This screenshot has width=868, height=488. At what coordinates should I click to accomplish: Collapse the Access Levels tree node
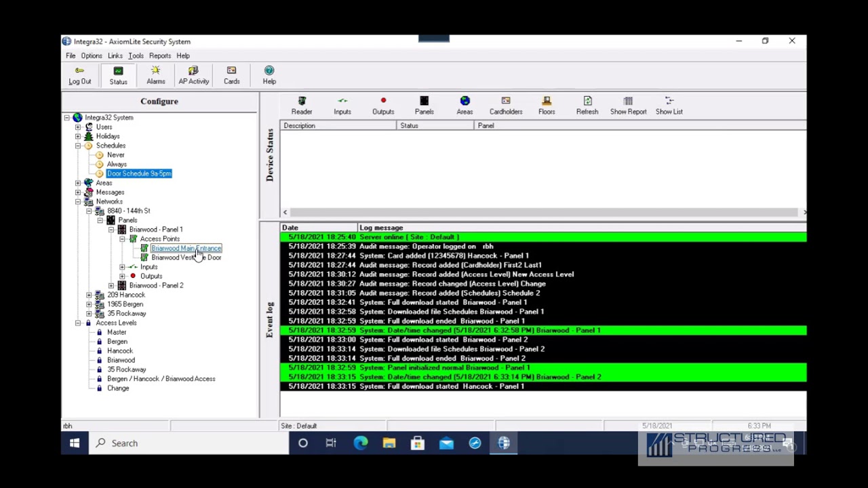[78, 323]
